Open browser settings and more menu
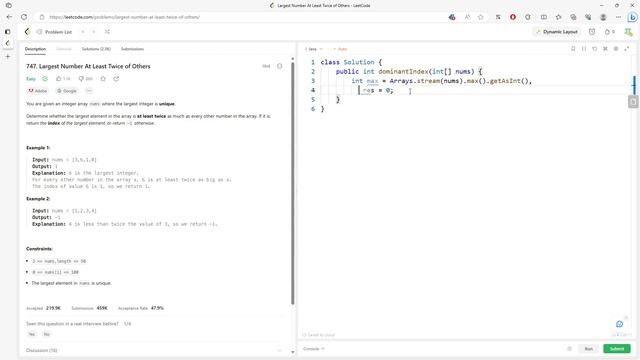640x360 pixels. 618,17
